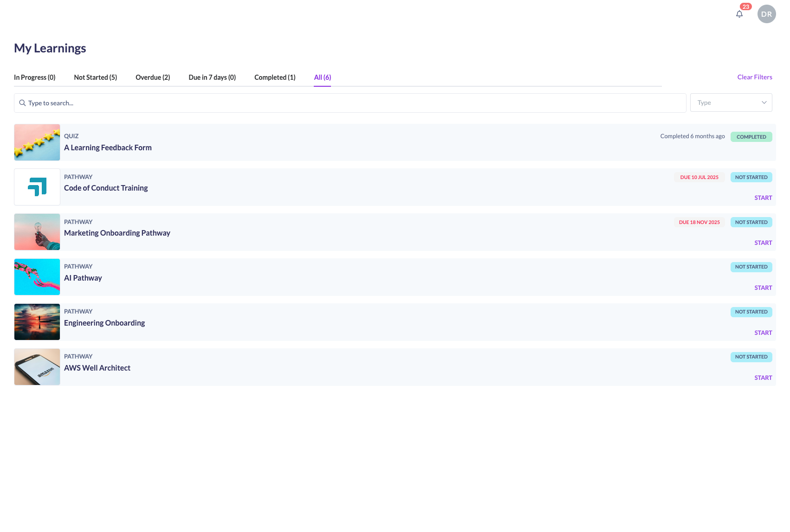The image size is (790, 532).
Task: Select the Not Started tab
Action: (95, 77)
